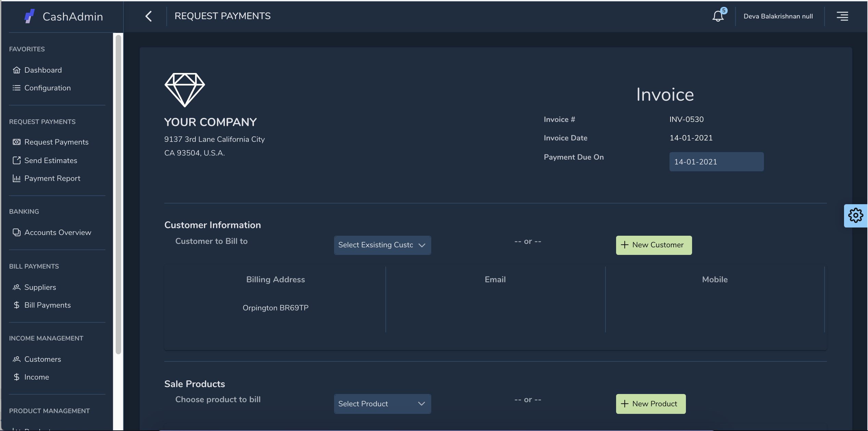
Task: Click the New Customer button
Action: (653, 245)
